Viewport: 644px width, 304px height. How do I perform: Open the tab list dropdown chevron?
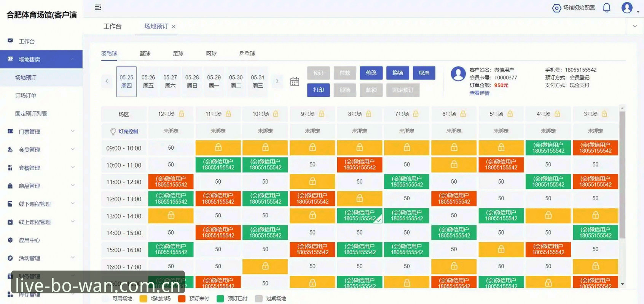tap(635, 26)
